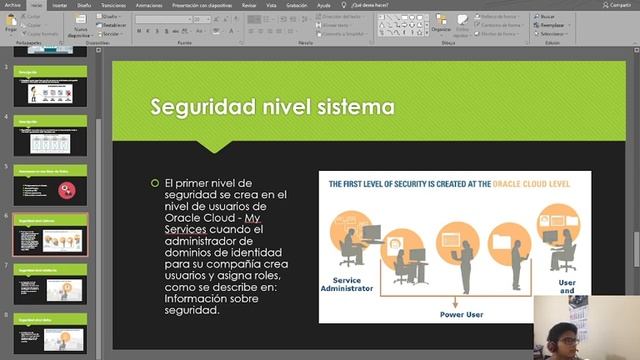The height and width of the screenshot is (360, 640).
Task: Open the Archivo tab
Action: click(x=12, y=5)
